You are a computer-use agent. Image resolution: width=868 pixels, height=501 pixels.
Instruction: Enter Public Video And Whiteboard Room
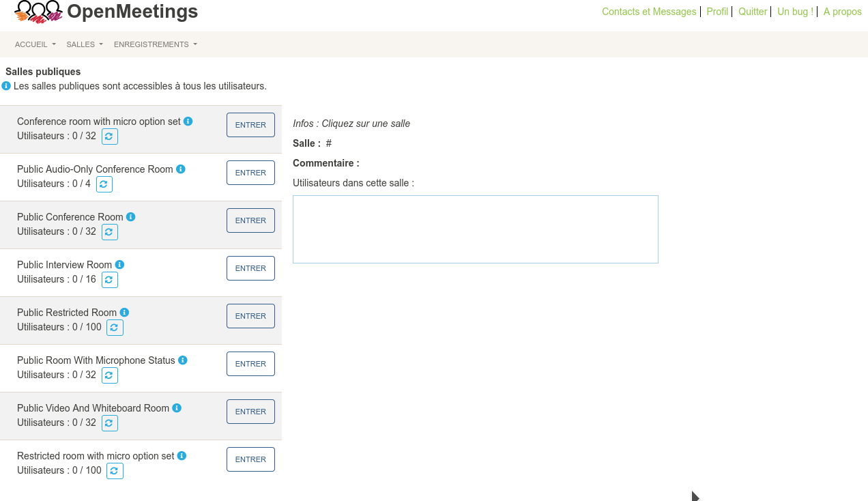[x=250, y=412]
